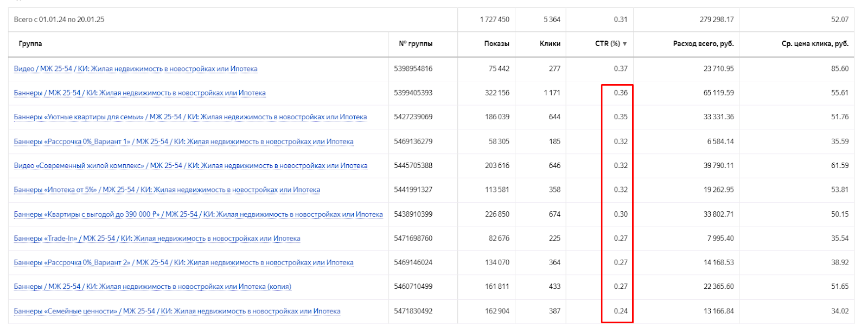Select group number 5398954816 cell
The width and height of the screenshot is (868, 335).
pos(413,69)
